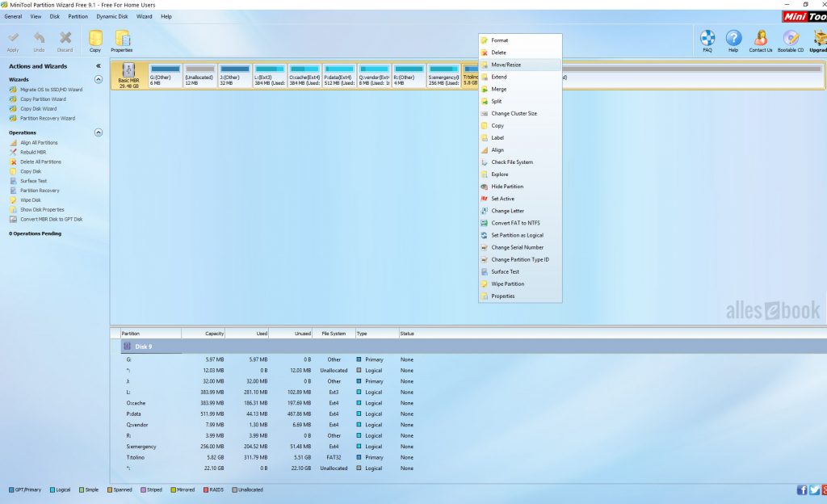Viewport: 827px width, 504px height.
Task: Open the View menu
Action: [36, 16]
